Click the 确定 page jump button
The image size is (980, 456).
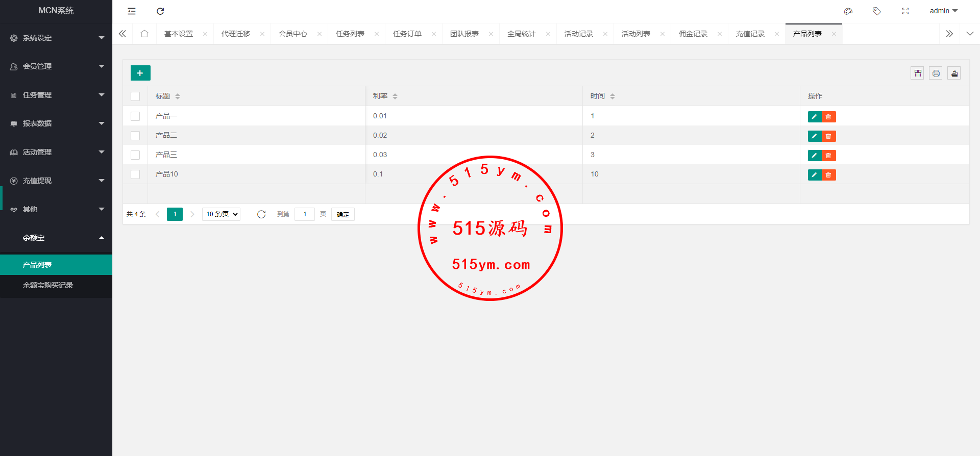(343, 214)
